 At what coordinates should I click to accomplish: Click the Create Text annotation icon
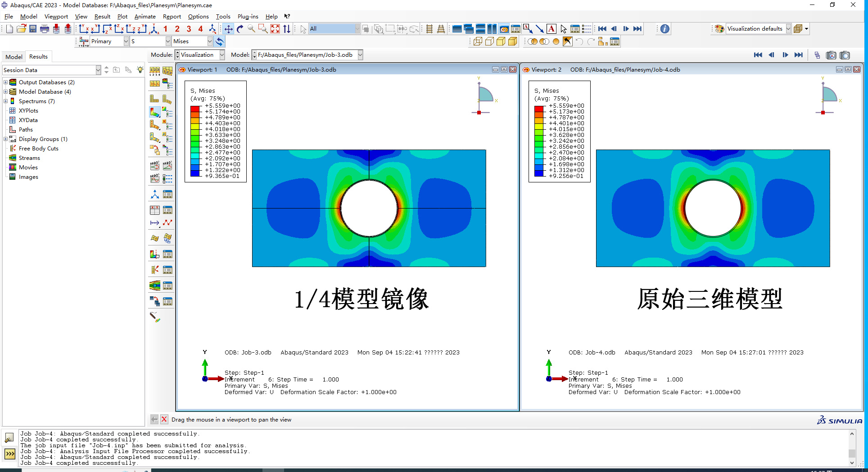[x=552, y=29]
